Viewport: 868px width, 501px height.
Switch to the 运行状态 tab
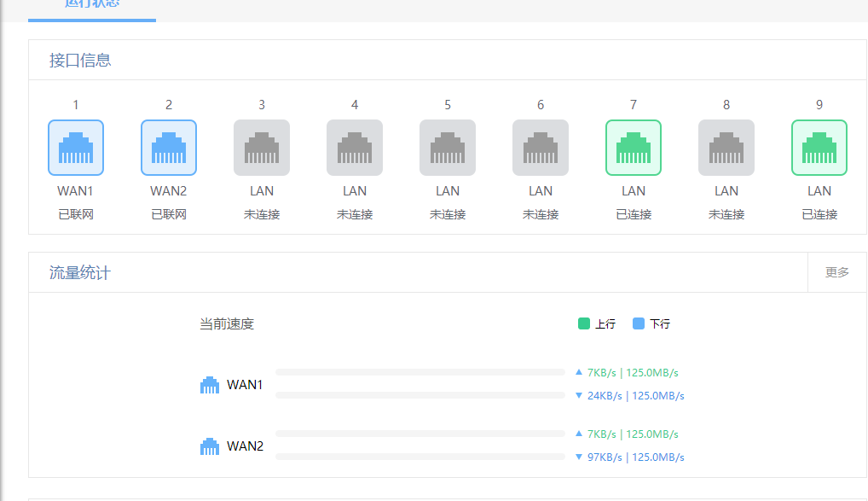point(91,5)
